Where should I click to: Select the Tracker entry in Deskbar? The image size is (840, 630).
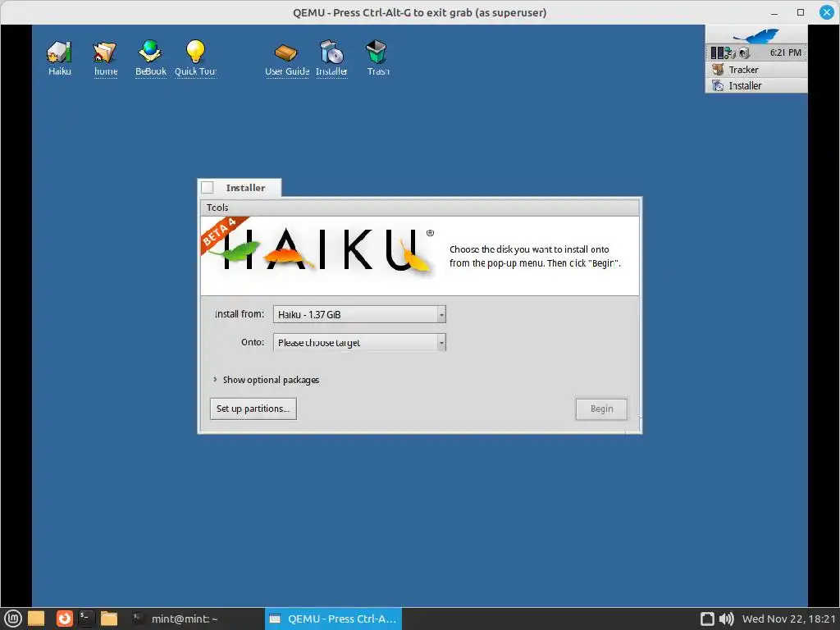(x=756, y=70)
